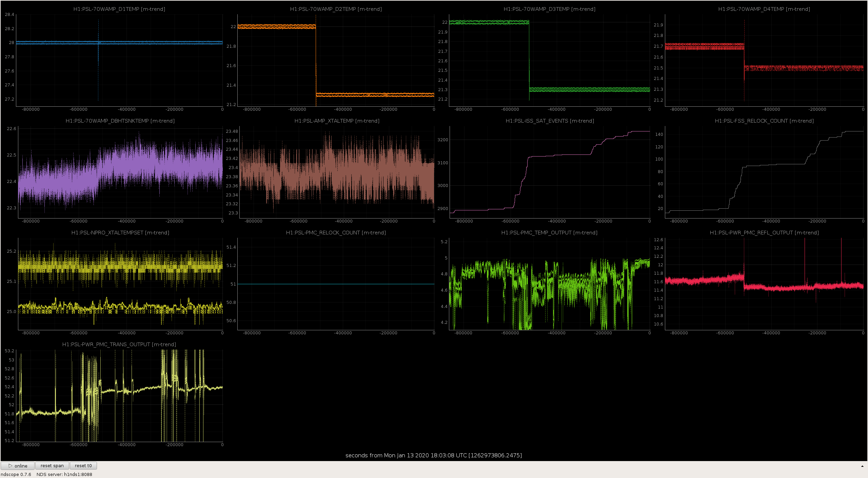Click the red D4TEMP upper trace

(x=705, y=46)
